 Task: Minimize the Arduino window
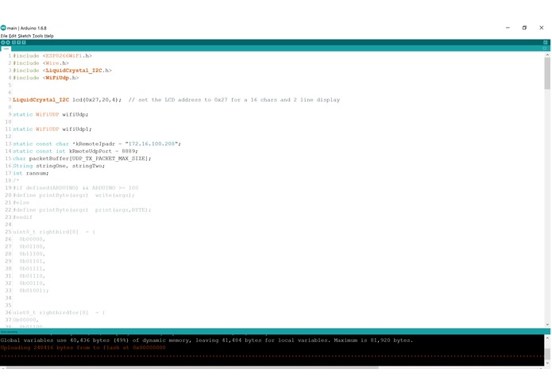pyautogui.click(x=508, y=28)
